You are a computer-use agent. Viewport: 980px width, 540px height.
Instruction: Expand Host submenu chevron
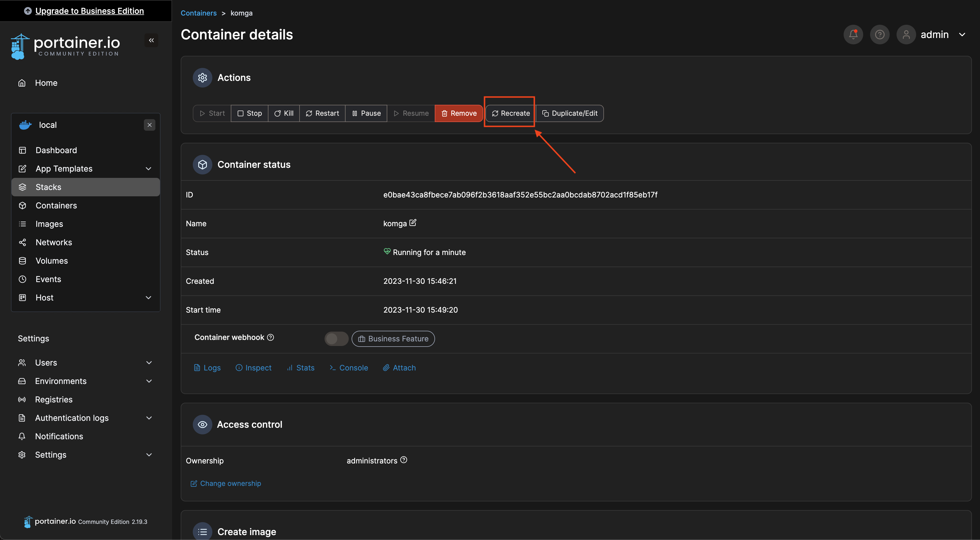(x=148, y=298)
